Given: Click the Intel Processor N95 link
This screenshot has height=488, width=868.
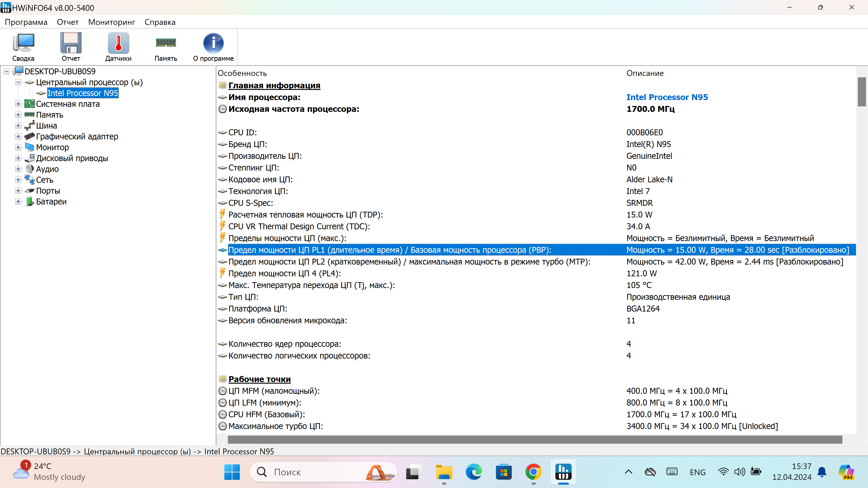Looking at the screenshot, I should coord(667,97).
